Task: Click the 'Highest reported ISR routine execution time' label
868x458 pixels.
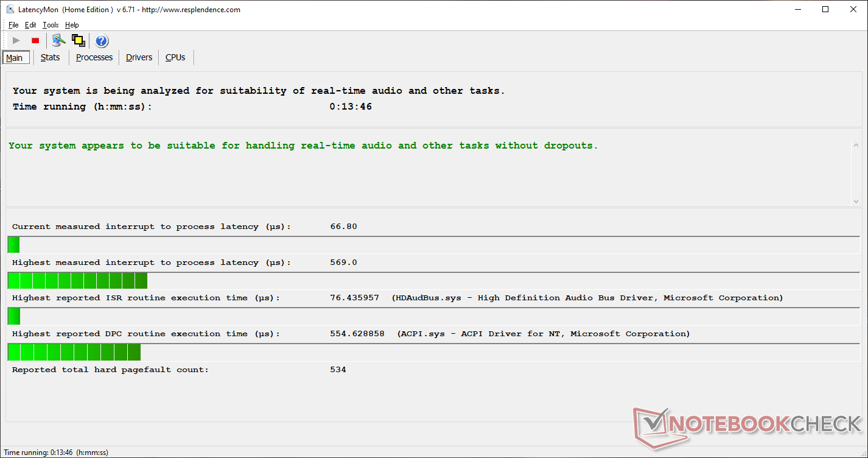Action: tap(146, 298)
